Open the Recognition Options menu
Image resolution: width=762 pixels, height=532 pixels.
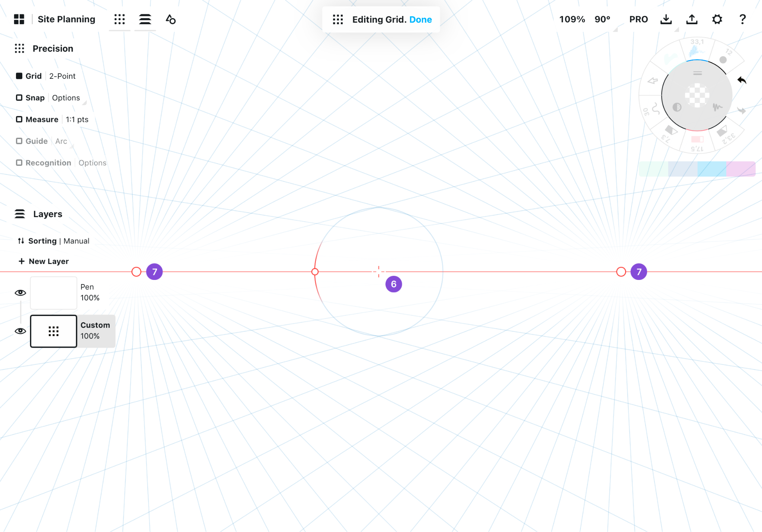(92, 163)
